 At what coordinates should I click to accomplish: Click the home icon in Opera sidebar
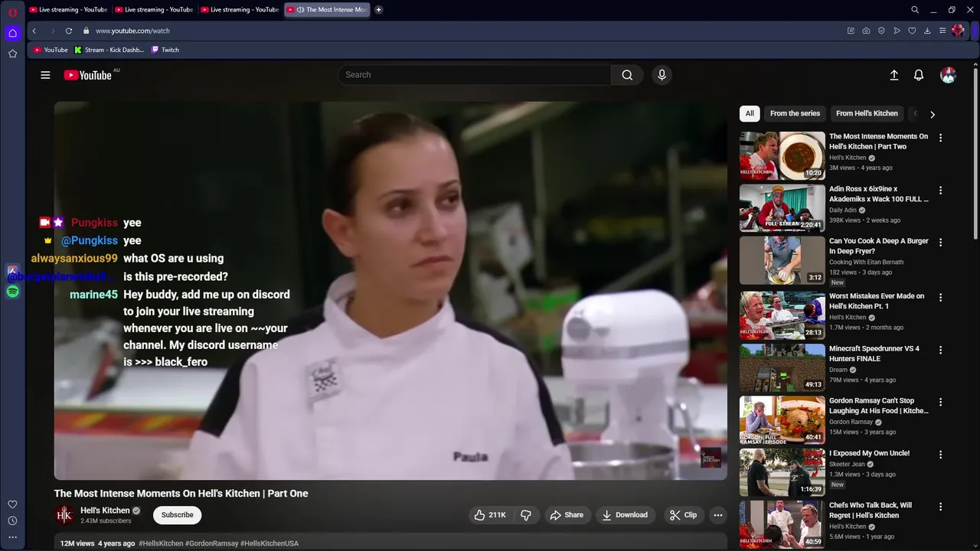pos(12,33)
